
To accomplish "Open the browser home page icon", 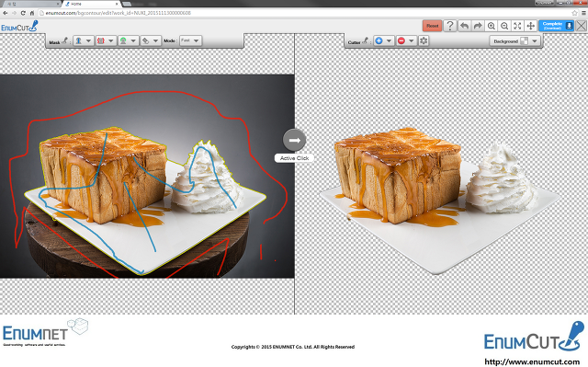I will pyautogui.click(x=32, y=13).
